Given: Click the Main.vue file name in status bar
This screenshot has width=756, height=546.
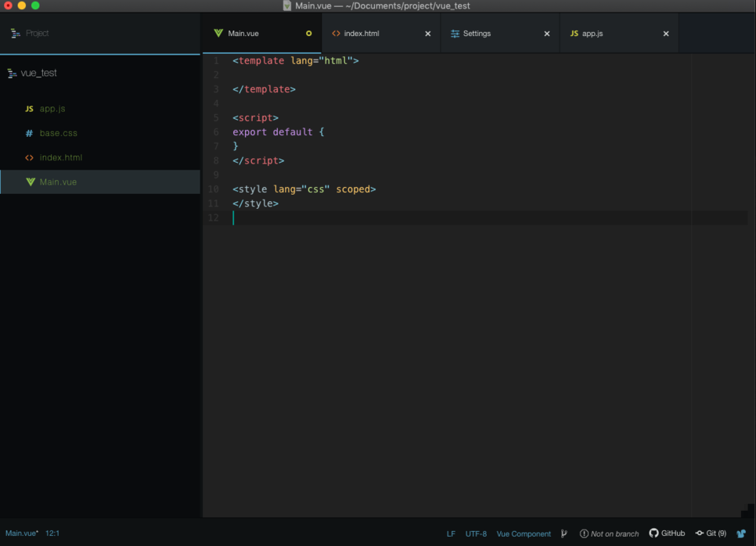Looking at the screenshot, I should (22, 533).
